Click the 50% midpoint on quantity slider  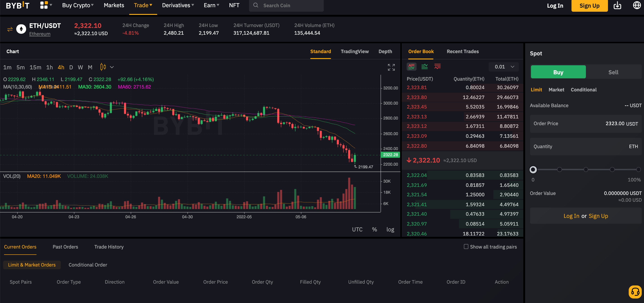pyautogui.click(x=586, y=170)
